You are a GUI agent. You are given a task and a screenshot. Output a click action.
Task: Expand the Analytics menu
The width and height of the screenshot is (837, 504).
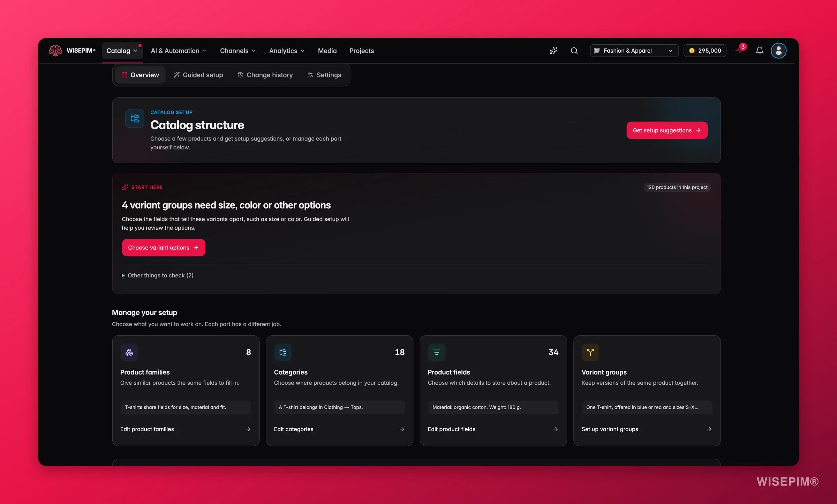click(x=287, y=51)
